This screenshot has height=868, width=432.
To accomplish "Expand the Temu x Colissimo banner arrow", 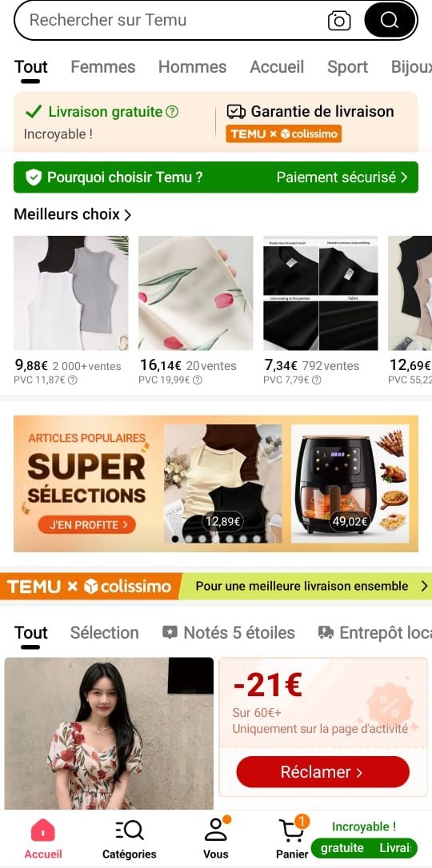I will click(424, 586).
